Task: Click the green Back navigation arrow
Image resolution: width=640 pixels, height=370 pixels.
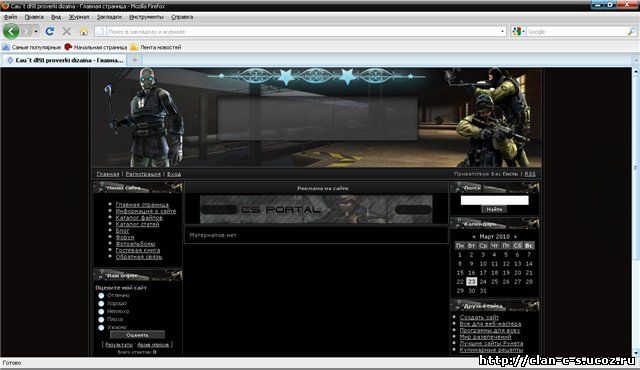Action: 11,31
